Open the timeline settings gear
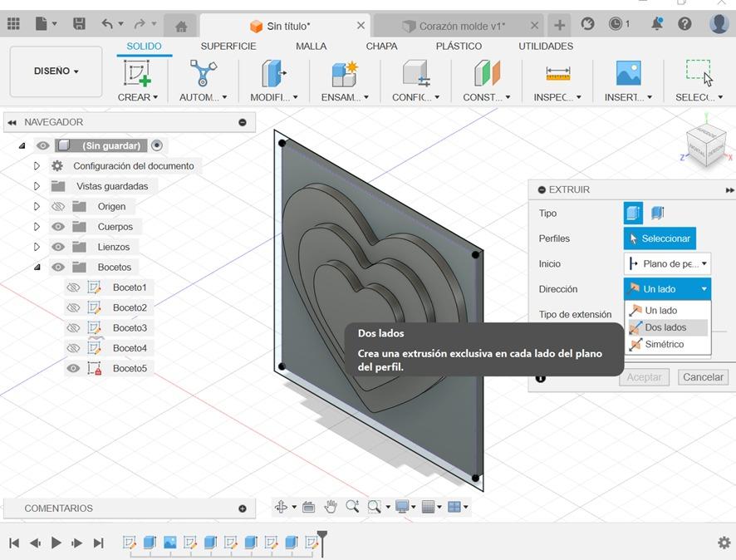 pos(724,543)
